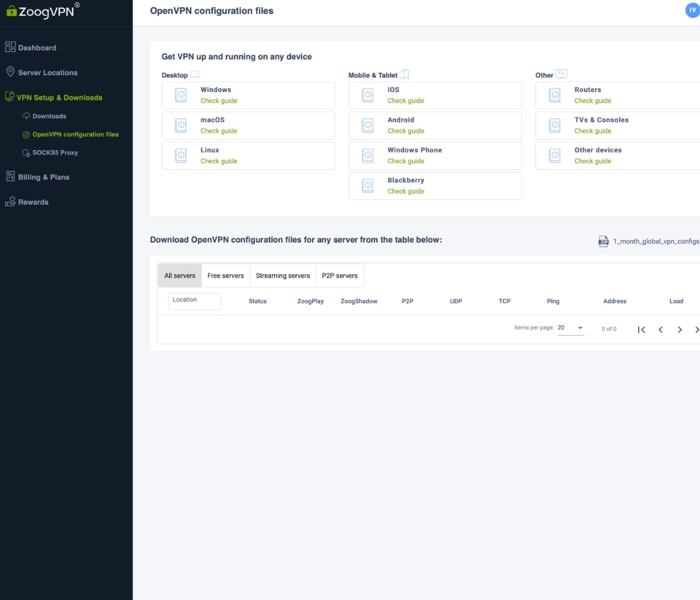Screen dimensions: 700x600
Task: Click the OpenVPN configuration files gear icon
Action: 26,135
